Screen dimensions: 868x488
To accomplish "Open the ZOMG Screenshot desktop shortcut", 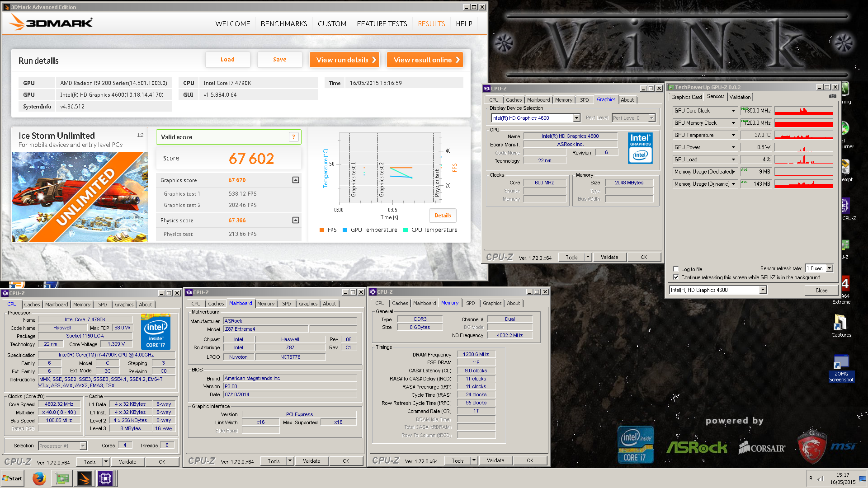I will pos(841,368).
